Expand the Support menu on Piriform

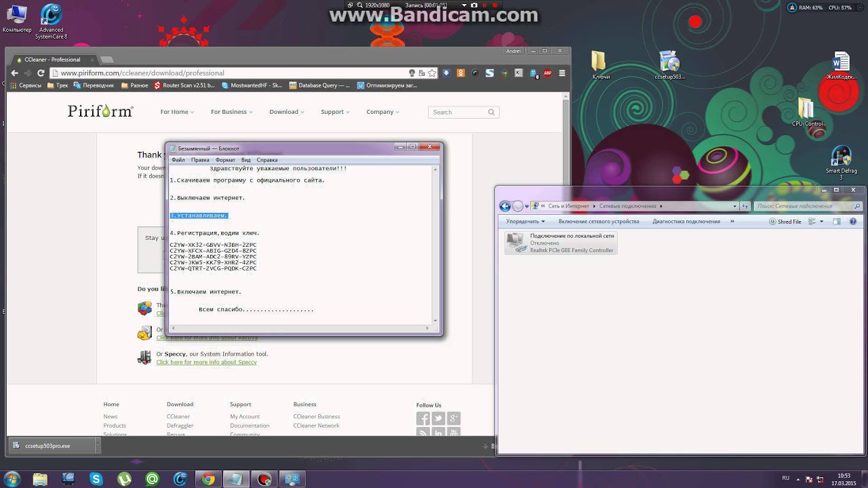335,112
